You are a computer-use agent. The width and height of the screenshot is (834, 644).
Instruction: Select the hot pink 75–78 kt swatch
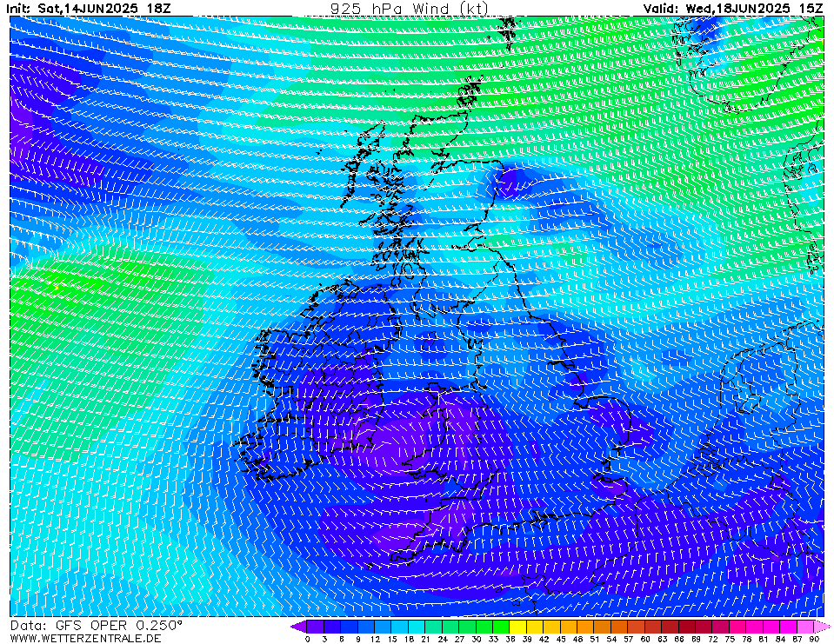point(737,627)
